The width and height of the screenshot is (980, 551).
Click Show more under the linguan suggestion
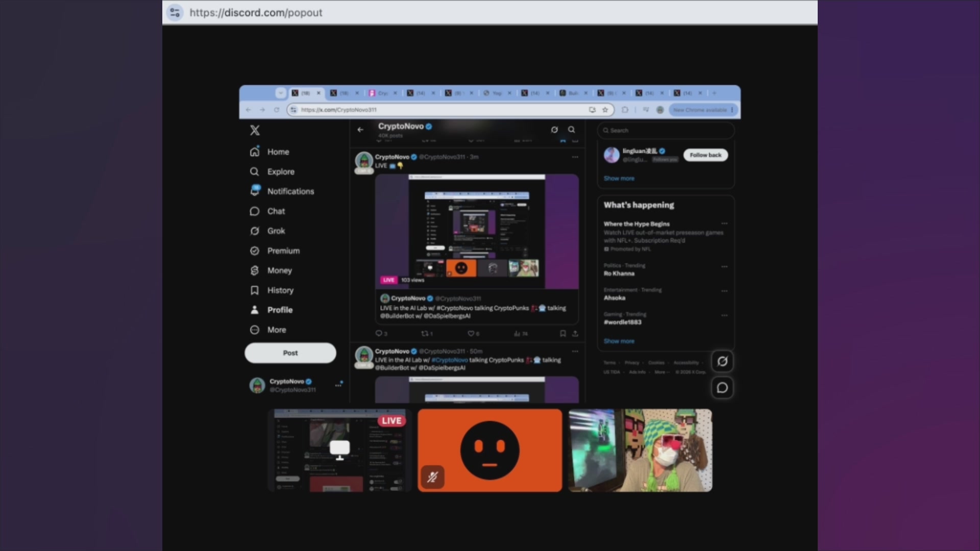[x=619, y=179]
